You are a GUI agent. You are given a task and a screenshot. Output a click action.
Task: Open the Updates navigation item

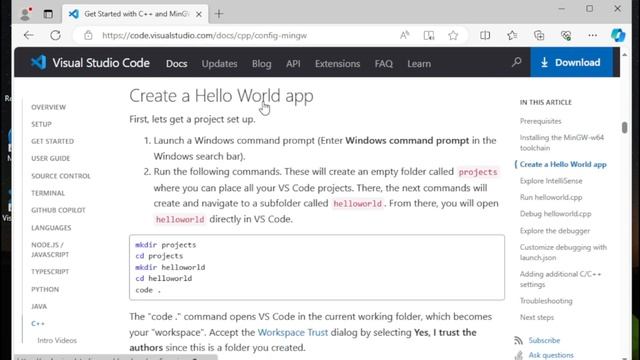click(219, 64)
